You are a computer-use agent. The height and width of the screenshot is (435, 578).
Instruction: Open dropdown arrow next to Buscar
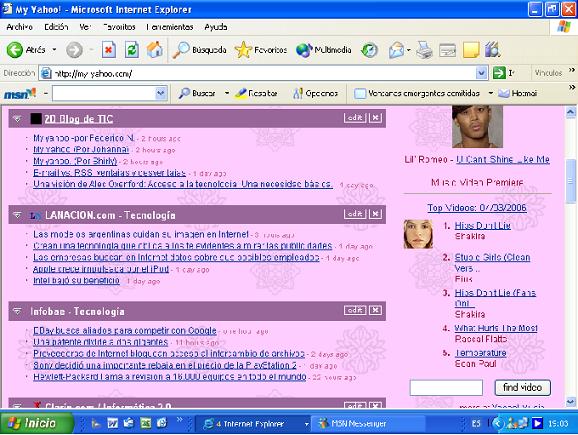[x=227, y=93]
